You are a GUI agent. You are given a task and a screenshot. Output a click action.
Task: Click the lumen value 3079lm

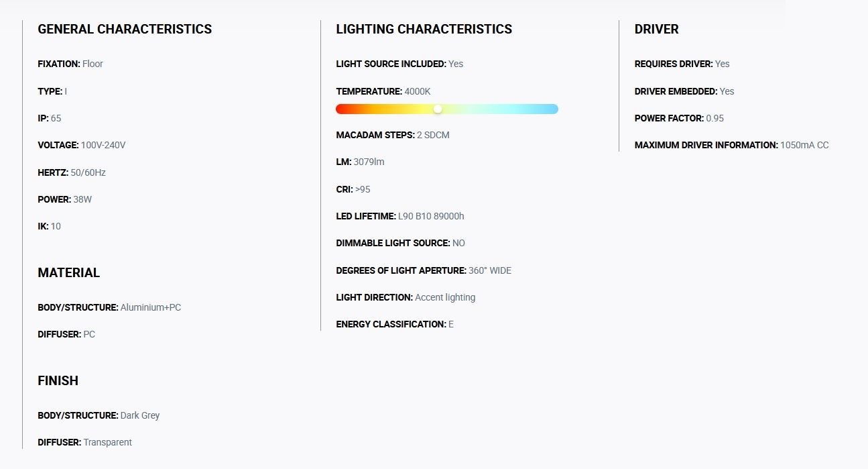coord(369,162)
